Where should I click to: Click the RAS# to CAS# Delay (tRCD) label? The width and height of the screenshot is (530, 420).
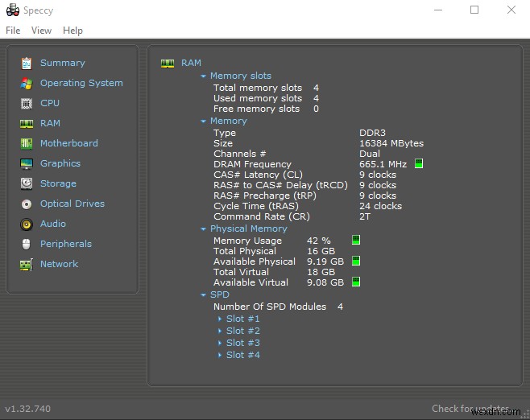pos(280,185)
